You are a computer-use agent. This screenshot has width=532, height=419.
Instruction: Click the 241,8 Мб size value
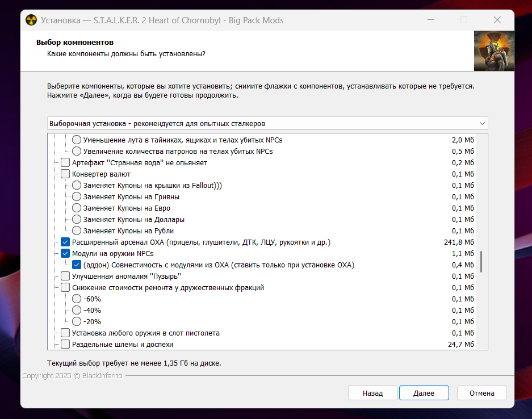click(x=459, y=242)
